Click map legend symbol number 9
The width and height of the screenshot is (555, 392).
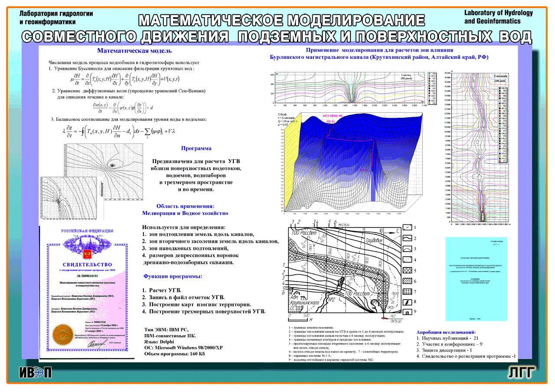(x=408, y=312)
